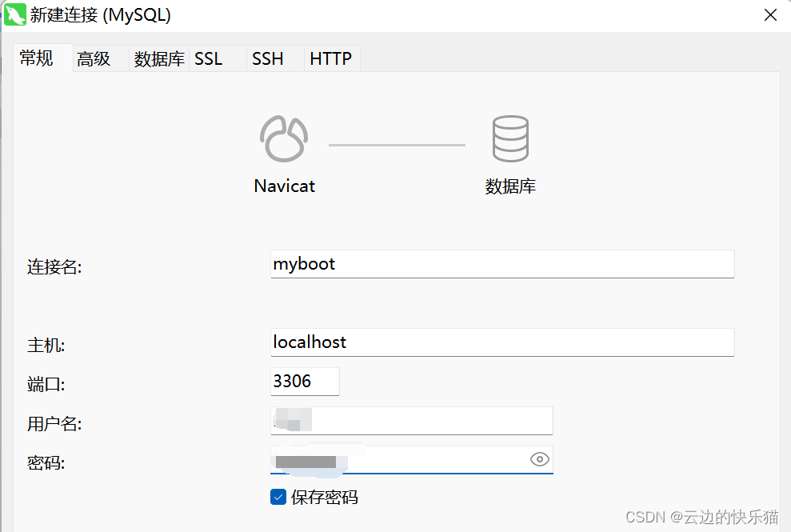Switch to the SSH tab
Screen dimensions: 791x532
(275, 58)
